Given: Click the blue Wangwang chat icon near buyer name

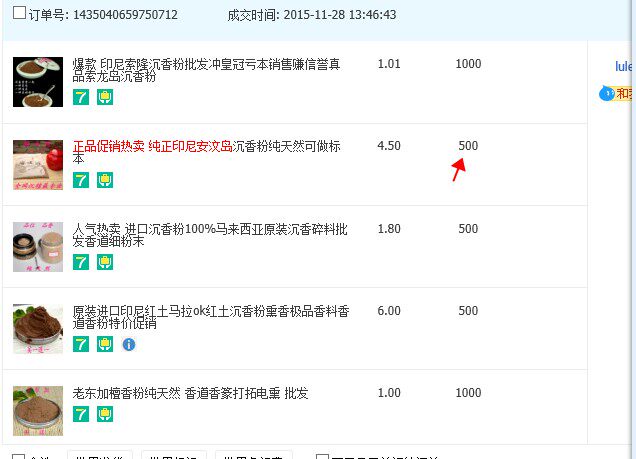Looking at the screenshot, I should 607,94.
